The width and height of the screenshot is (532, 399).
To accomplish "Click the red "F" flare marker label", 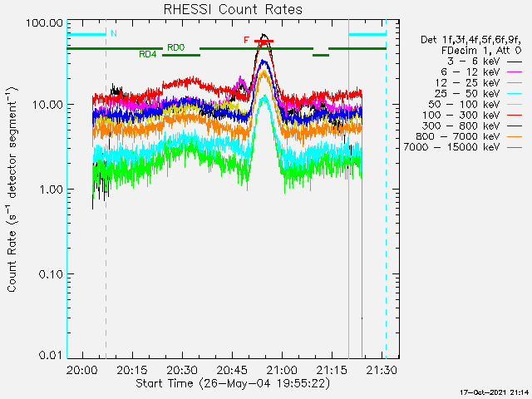I will tap(246, 40).
